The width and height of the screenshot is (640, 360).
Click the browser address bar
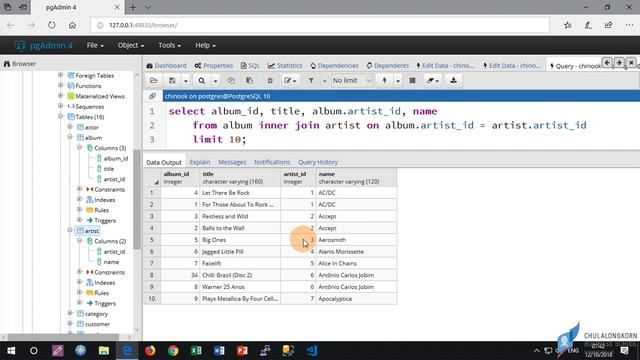320,25
